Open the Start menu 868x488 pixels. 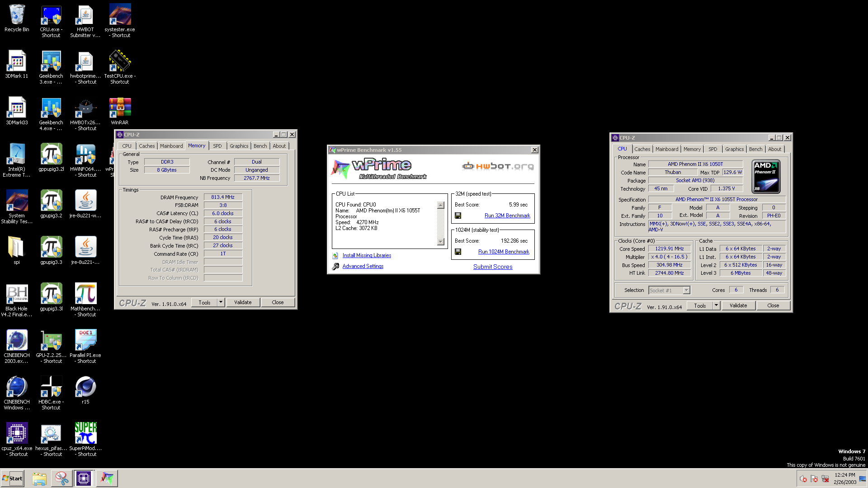(x=13, y=478)
